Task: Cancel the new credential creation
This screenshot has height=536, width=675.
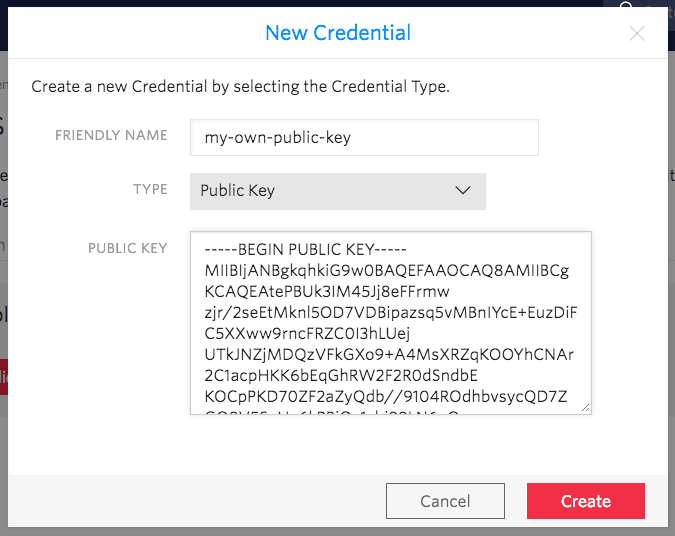Action: (445, 501)
